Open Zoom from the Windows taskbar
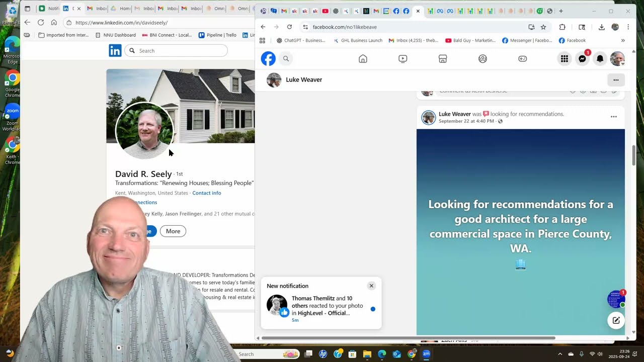 click(x=426, y=354)
